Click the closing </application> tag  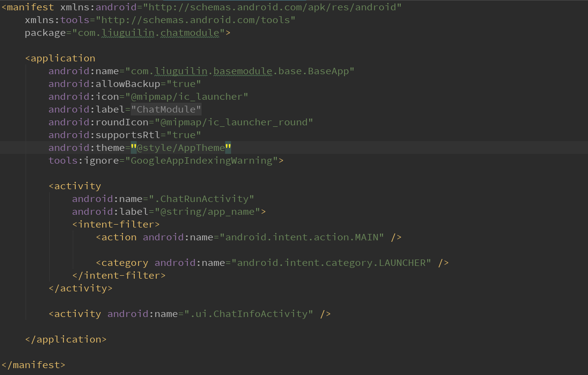tap(66, 339)
